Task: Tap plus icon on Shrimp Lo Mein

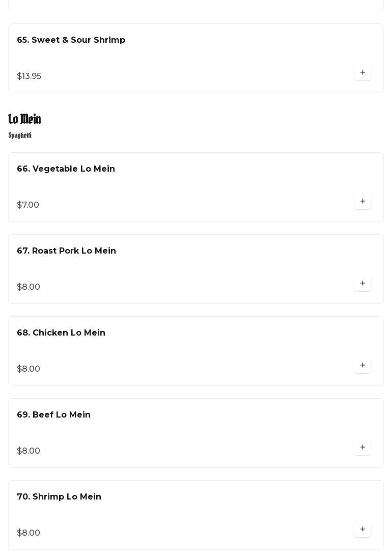Action: coord(362,530)
